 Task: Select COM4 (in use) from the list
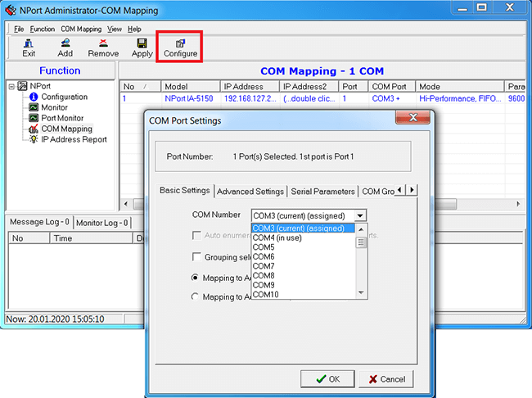click(x=303, y=237)
